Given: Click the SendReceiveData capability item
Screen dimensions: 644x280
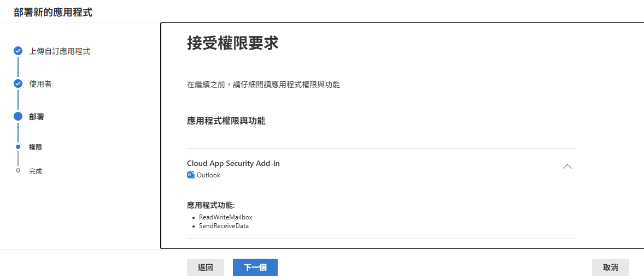Looking at the screenshot, I should pyautogui.click(x=224, y=226).
